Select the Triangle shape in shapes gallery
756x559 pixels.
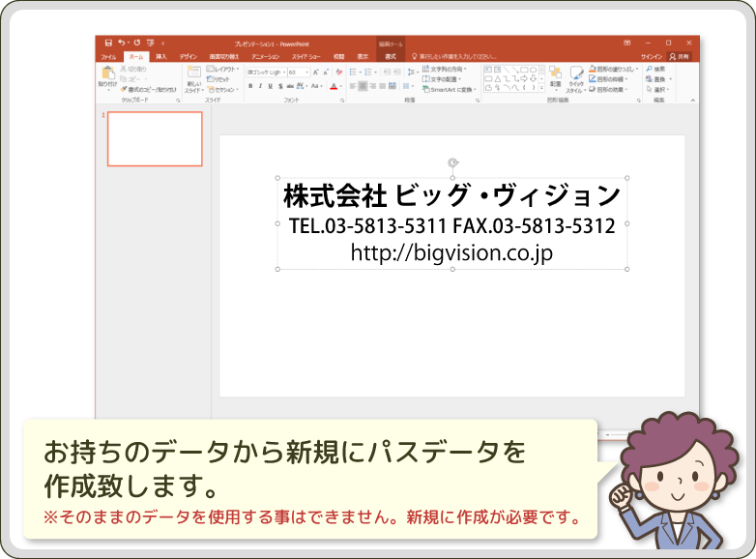[x=497, y=78]
